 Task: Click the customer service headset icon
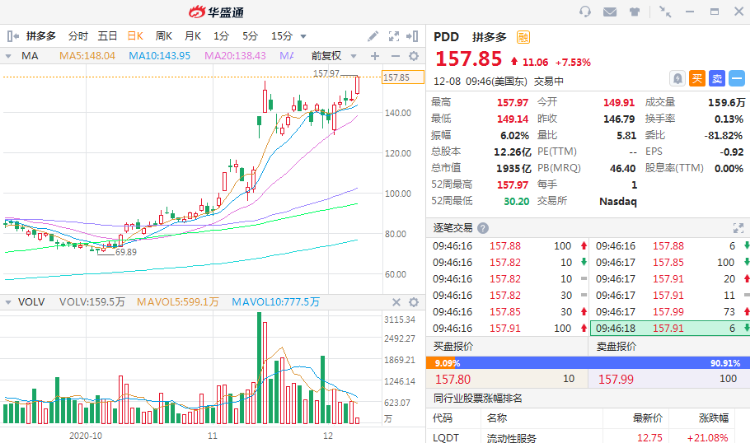[x=584, y=12]
